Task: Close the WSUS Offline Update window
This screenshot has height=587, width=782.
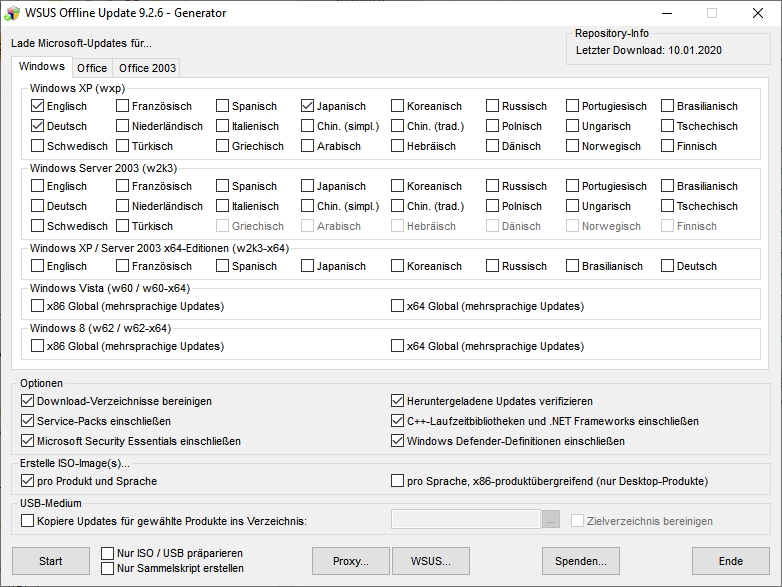Action: (x=758, y=13)
